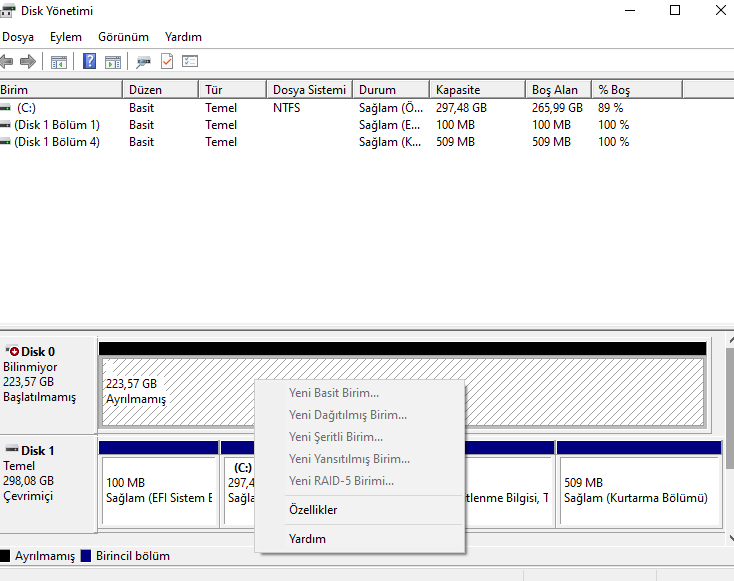Choose Yardım in the context menu
734x581 pixels.
tap(360, 539)
